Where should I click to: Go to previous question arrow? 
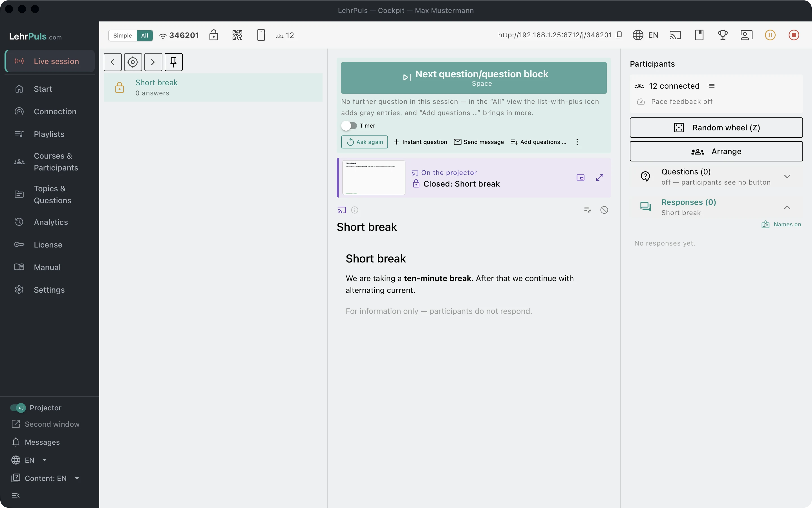[113, 62]
